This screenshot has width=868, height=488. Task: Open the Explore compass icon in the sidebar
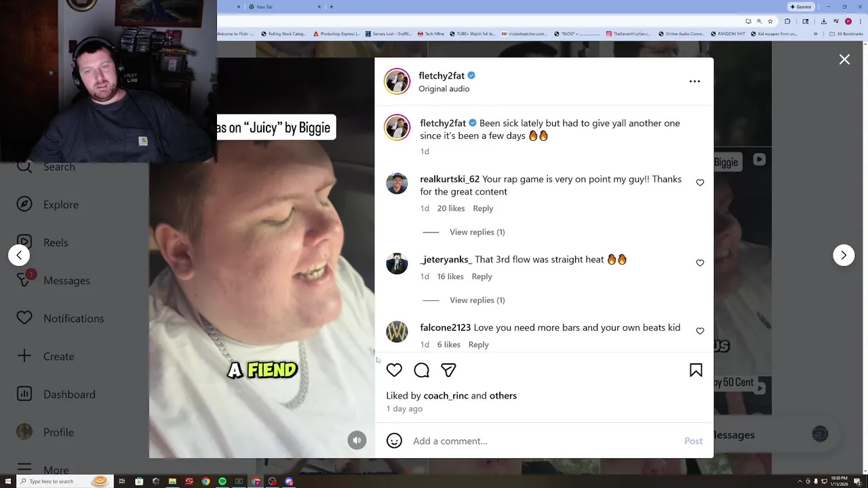point(24,205)
